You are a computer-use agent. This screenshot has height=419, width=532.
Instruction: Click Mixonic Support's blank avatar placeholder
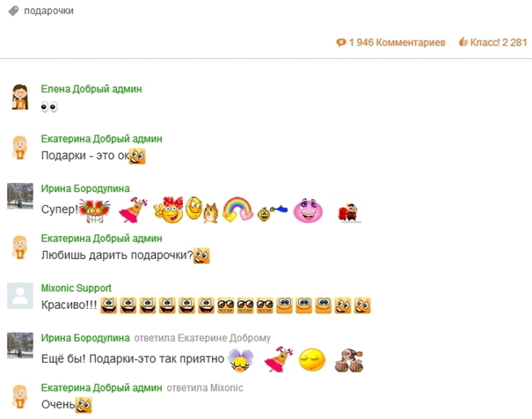[x=20, y=296]
